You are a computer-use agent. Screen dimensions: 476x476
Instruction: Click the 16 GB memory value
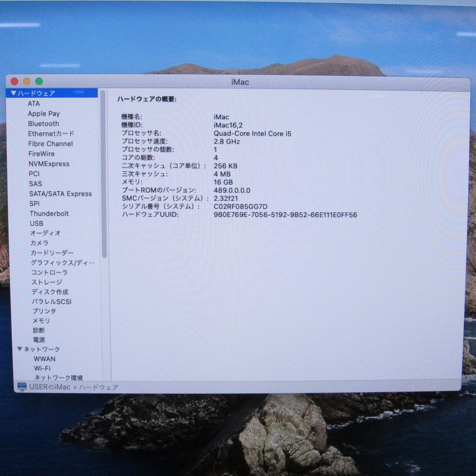click(223, 182)
